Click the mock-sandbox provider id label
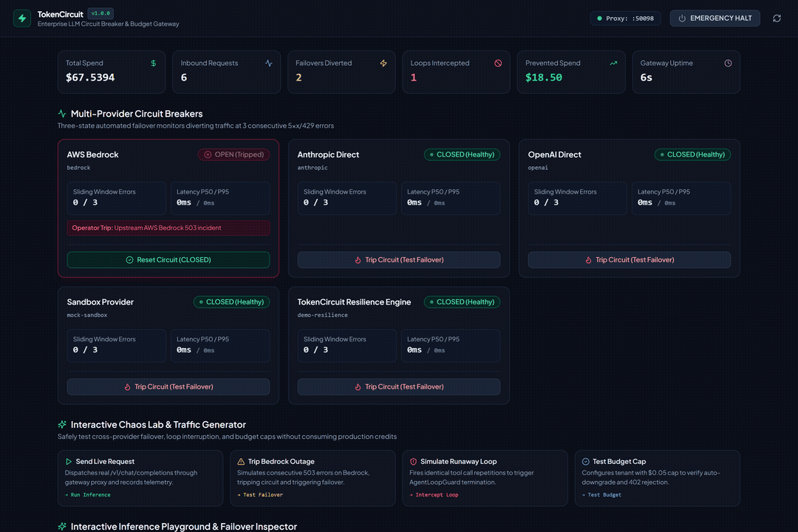The height and width of the screenshot is (532, 798). tap(87, 315)
